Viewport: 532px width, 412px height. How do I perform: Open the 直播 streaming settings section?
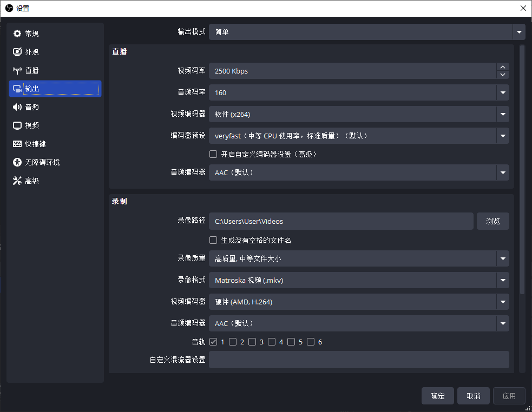coord(31,70)
